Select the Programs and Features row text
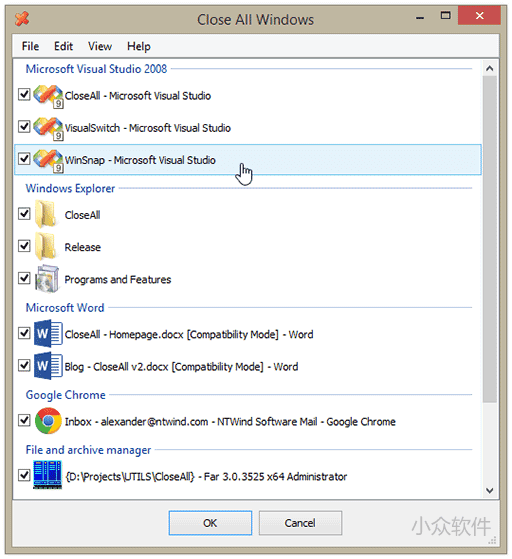512x559 pixels. [118, 280]
